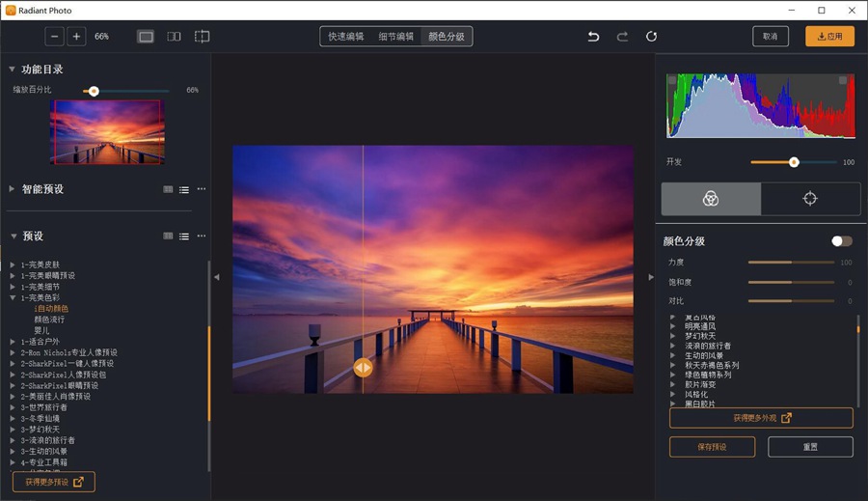Expand the 1-完美皮肤 preset group
Viewport: 868px width, 501px height.
[13, 264]
